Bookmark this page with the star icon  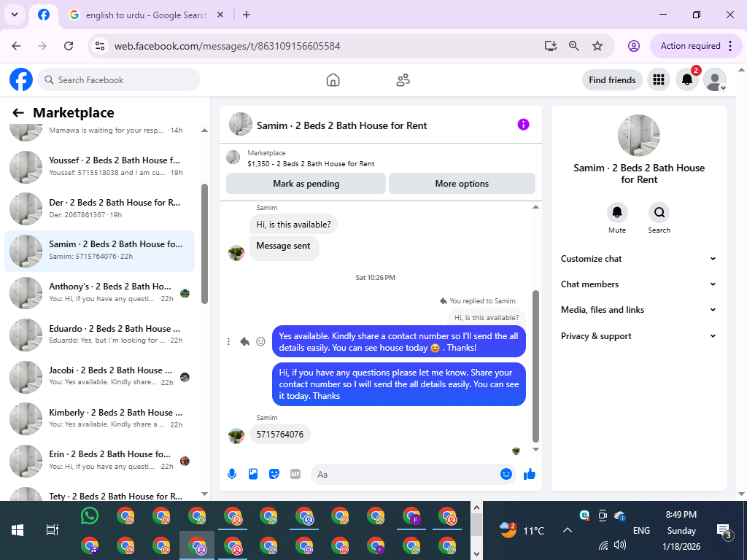pos(597,46)
